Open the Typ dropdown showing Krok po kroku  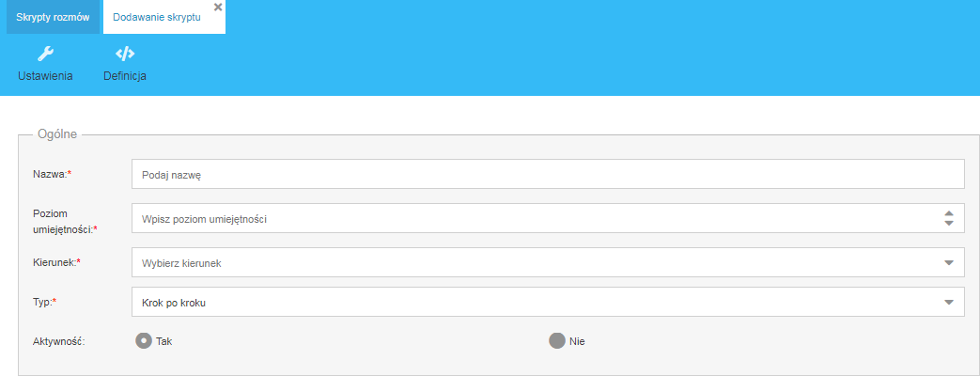548,302
